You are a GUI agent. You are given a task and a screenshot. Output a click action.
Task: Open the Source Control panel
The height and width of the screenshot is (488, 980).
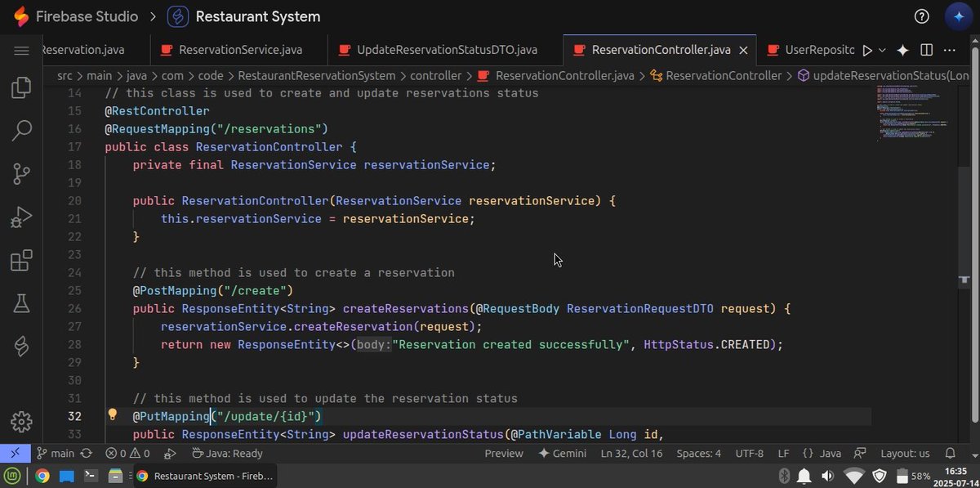tap(21, 173)
